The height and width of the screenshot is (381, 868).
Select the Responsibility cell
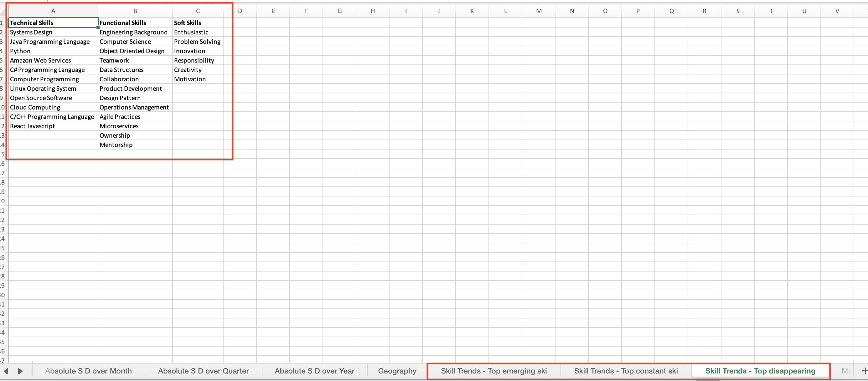coord(198,60)
